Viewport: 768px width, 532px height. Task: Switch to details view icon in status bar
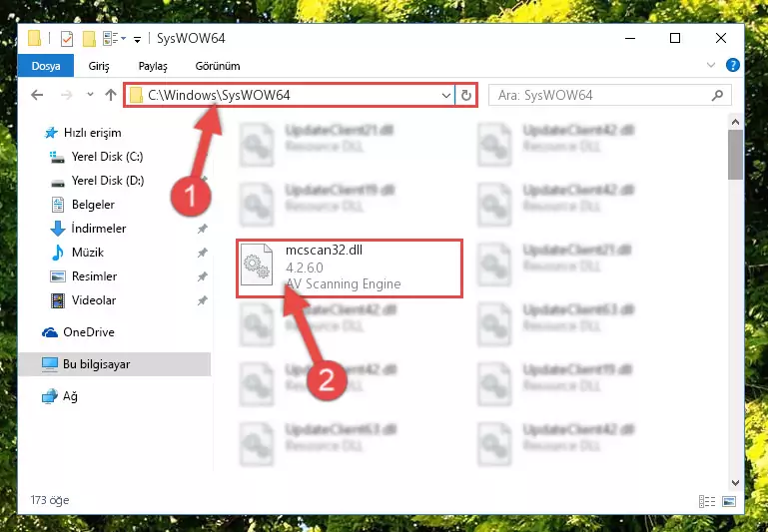(x=707, y=501)
